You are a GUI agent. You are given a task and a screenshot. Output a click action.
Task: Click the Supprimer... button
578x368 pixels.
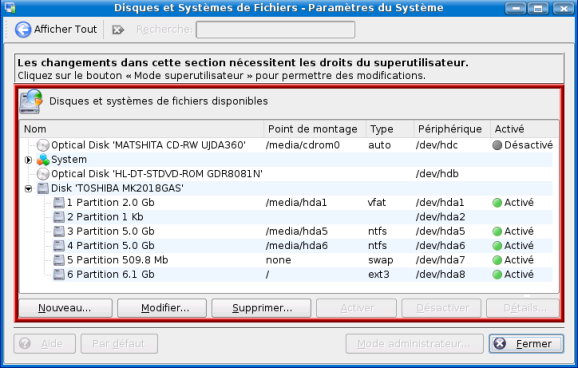[261, 308]
